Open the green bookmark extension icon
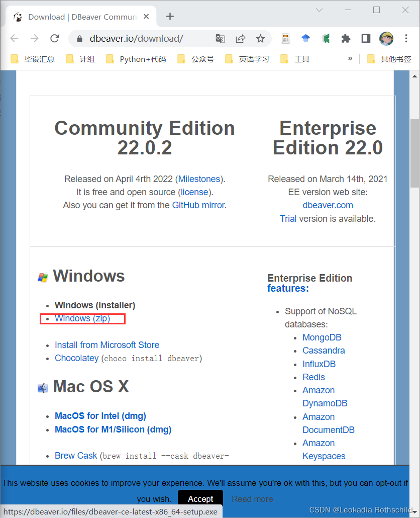This screenshot has height=518, width=420. point(326,39)
